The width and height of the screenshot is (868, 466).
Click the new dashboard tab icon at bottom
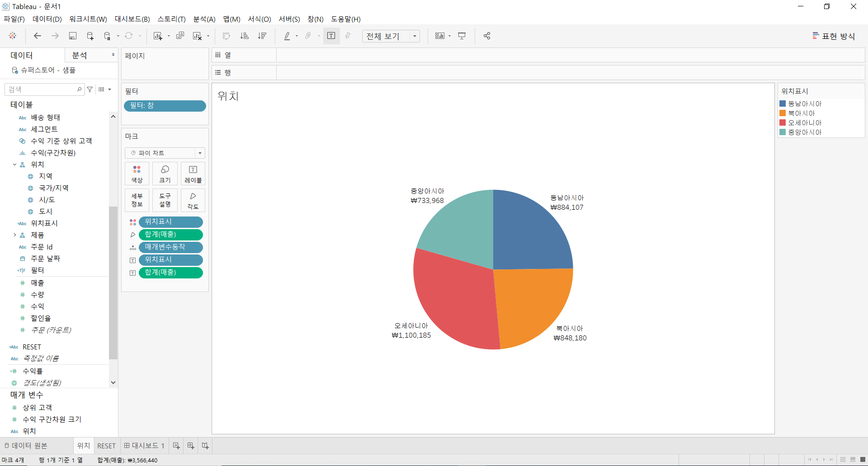coord(191,446)
